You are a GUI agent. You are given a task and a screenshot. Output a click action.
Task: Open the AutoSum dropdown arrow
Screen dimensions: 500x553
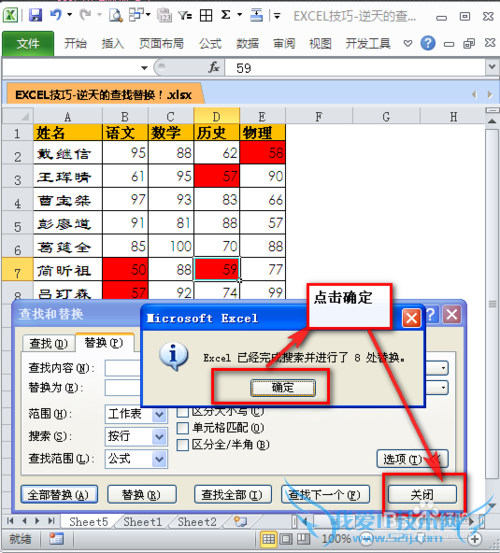pos(240,15)
